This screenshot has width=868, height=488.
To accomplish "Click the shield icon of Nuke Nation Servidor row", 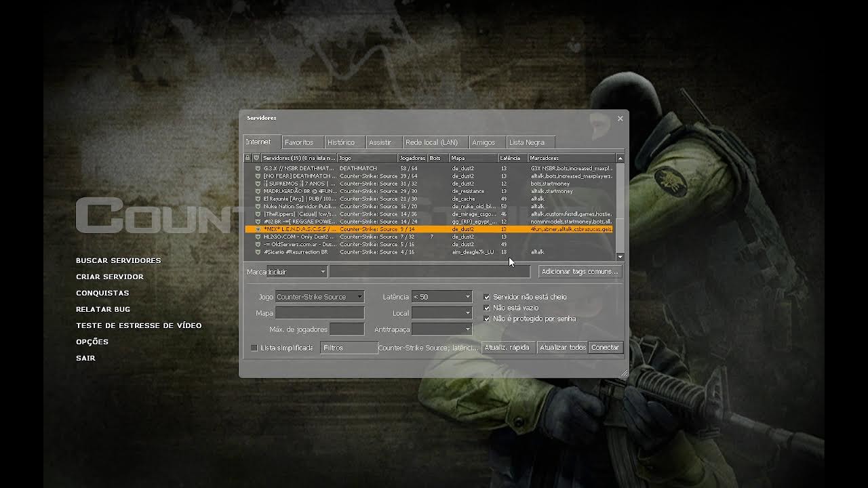I will click(258, 206).
